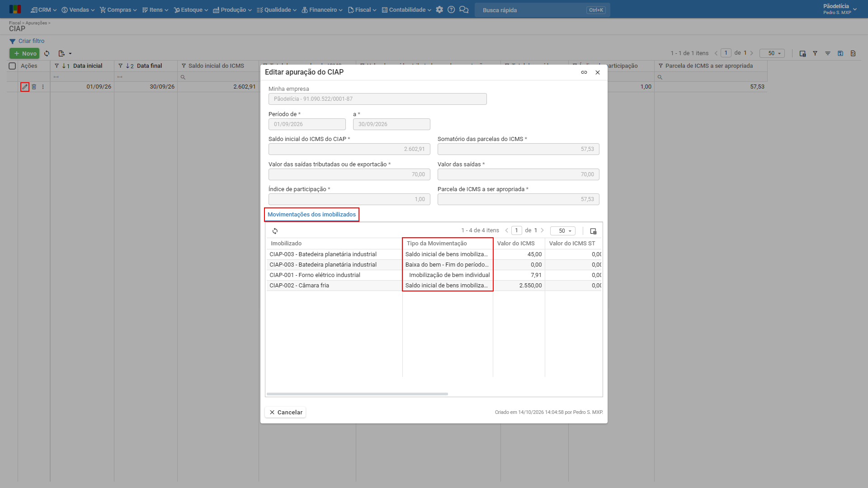Image resolution: width=868 pixels, height=488 pixels.
Task: Click the filter funnel icon in main toolbar
Action: tap(815, 53)
